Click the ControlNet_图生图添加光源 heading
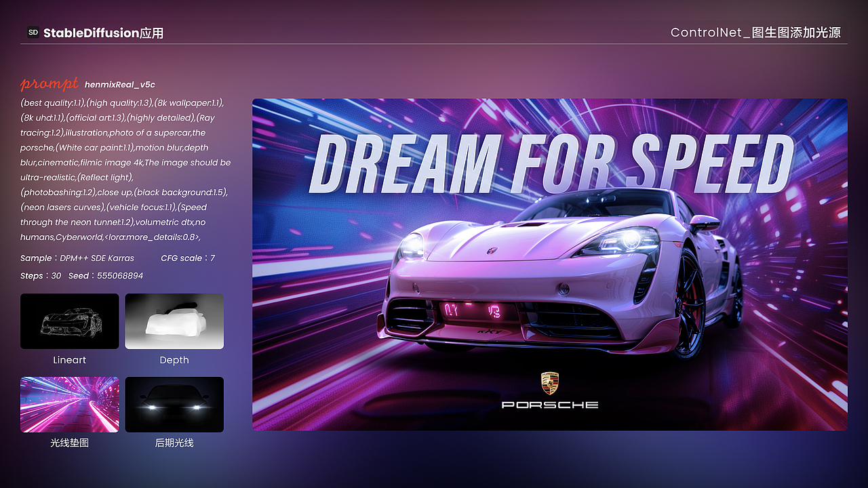Screen dimensions: 868x488 tap(755, 33)
